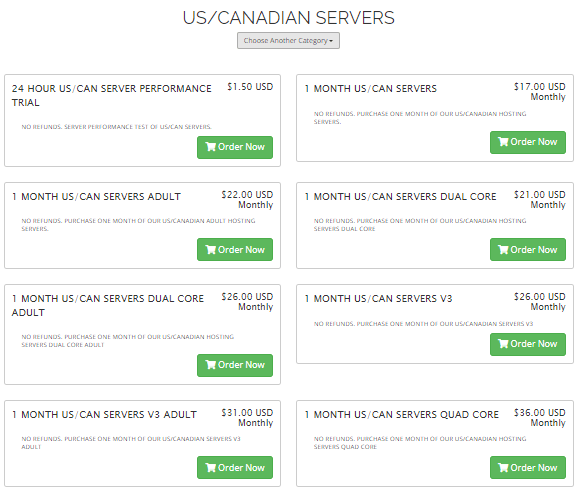Click cart icon for Servers Dual Core $21.00
The height and width of the screenshot is (487, 576).
[x=503, y=250]
